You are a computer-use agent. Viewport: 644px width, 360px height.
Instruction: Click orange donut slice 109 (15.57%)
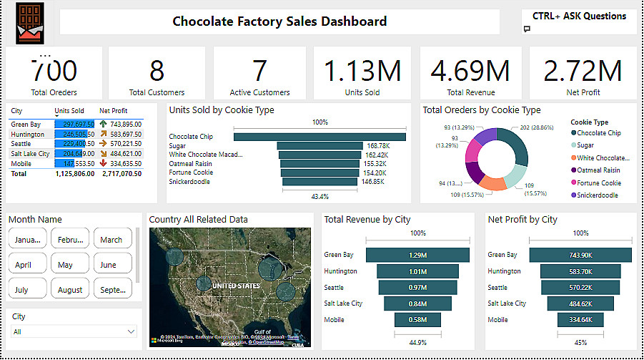[494, 183]
